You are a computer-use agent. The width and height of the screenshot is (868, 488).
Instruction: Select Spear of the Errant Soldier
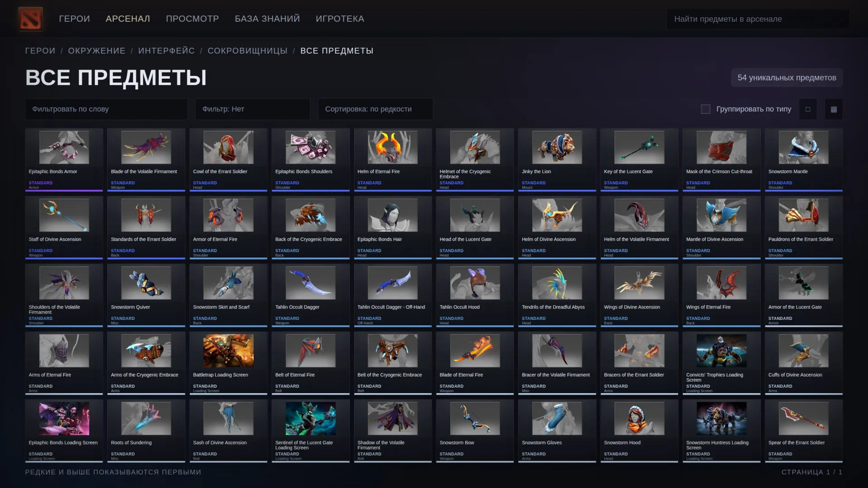(x=804, y=431)
